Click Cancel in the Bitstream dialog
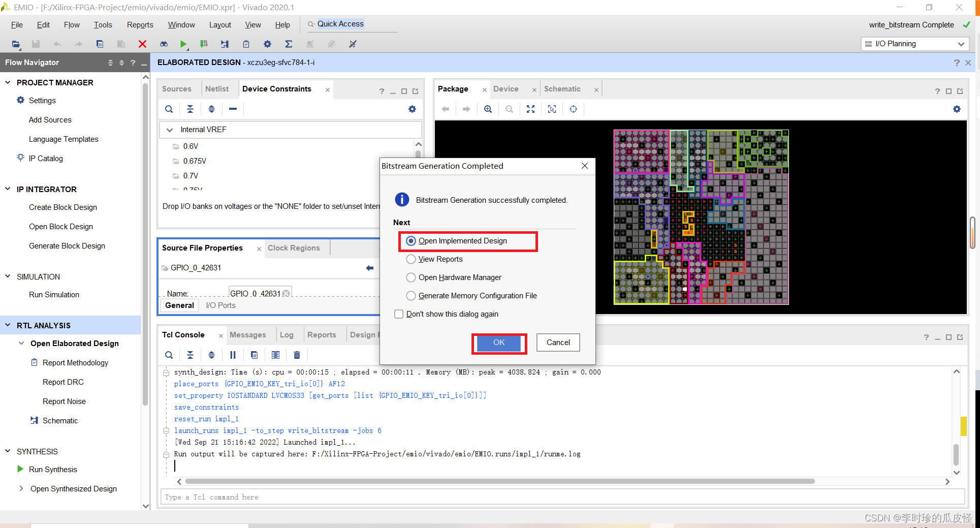The height and width of the screenshot is (528, 980). click(x=557, y=343)
